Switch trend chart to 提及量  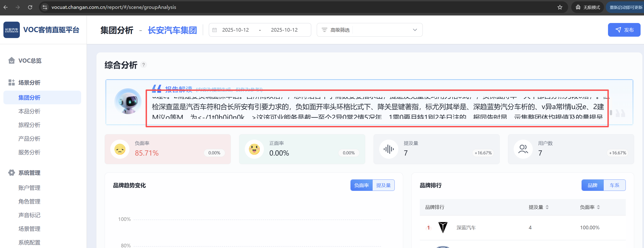click(x=383, y=185)
